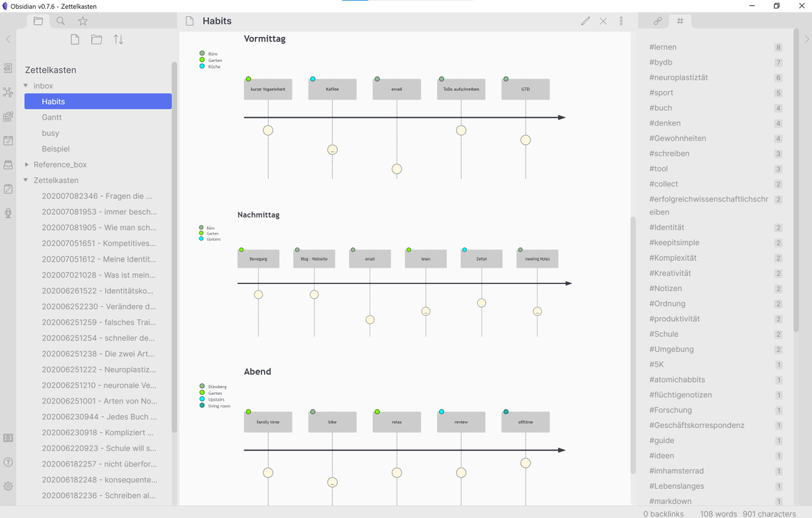The image size is (812, 518).
Task: Show the backlinks tab in right sidebar
Action: tap(658, 21)
